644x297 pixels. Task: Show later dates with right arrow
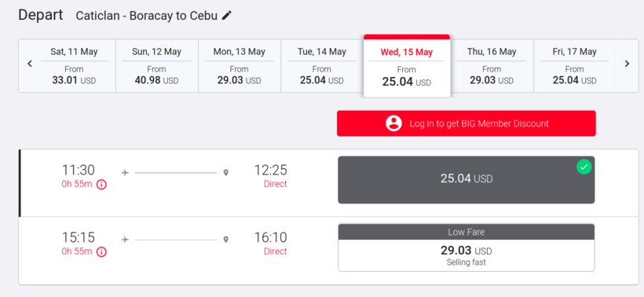(627, 64)
